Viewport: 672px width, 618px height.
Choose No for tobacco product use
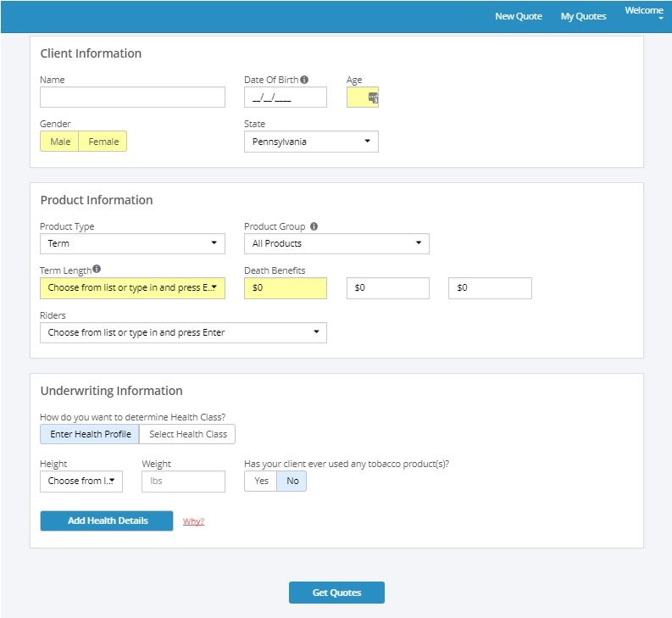(x=292, y=481)
